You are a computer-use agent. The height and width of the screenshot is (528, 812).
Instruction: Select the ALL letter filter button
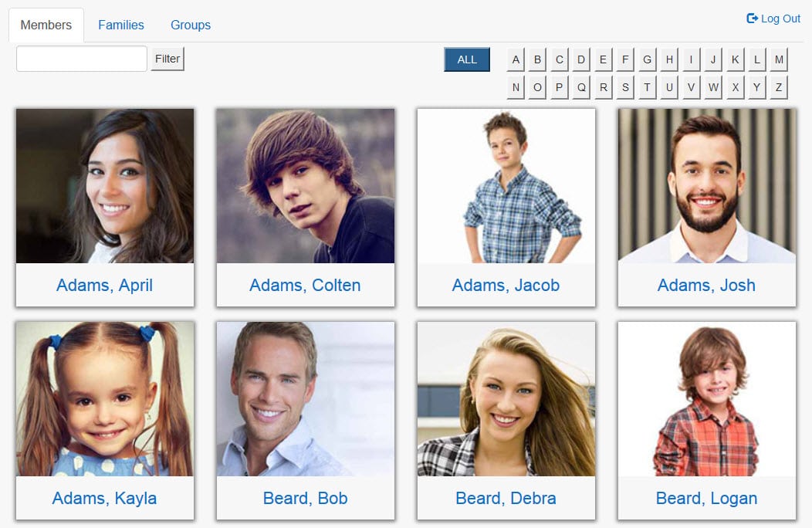click(466, 59)
